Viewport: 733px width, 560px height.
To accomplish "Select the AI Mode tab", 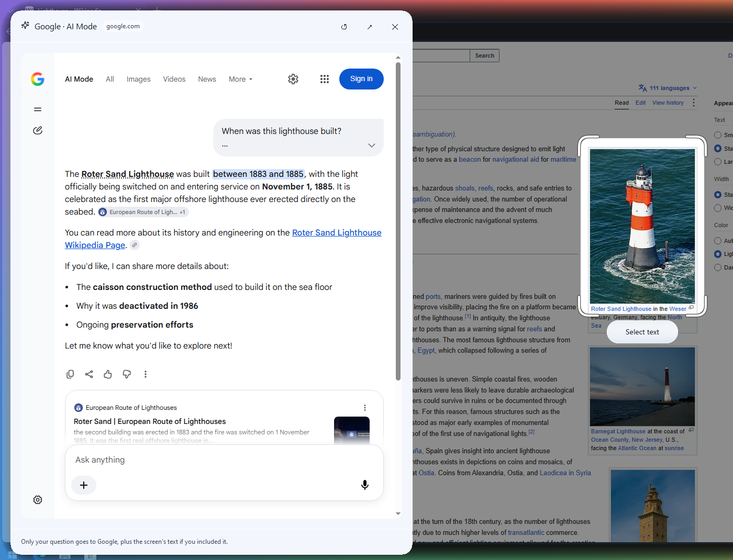I will 79,79.
